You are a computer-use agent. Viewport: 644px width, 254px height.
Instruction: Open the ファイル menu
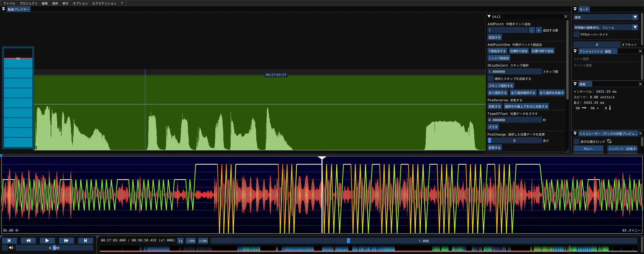9,3
